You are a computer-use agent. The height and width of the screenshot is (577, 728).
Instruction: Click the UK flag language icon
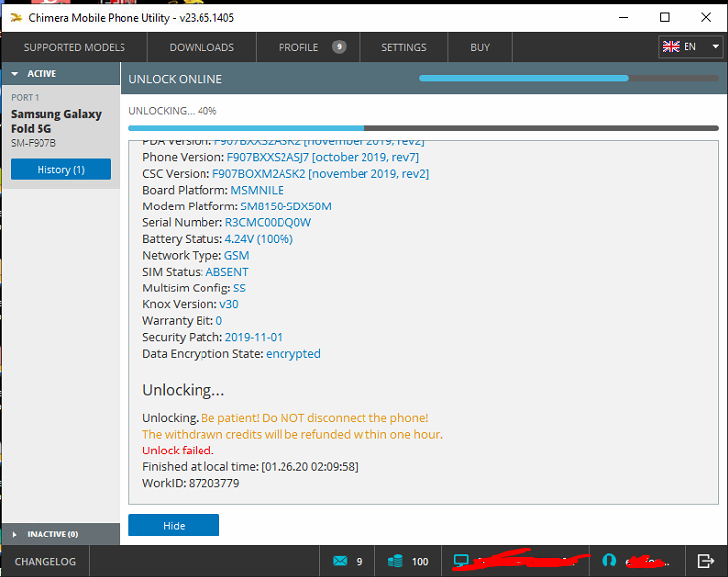(671, 47)
